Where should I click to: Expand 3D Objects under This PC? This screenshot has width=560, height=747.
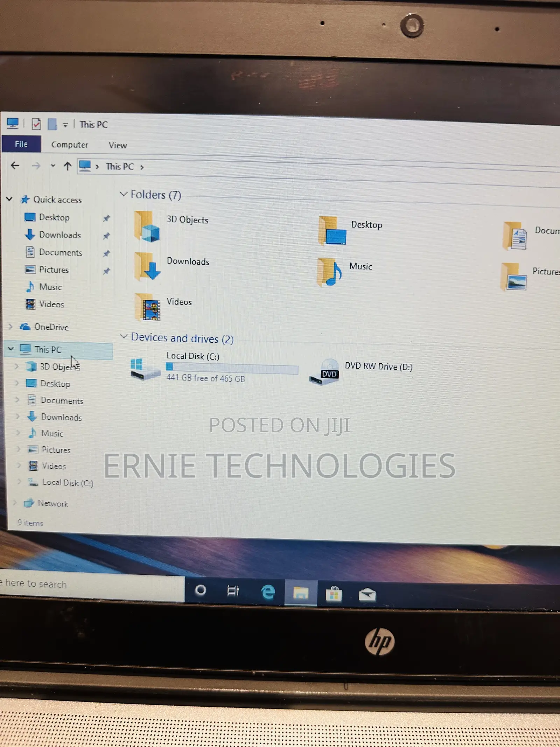coord(16,366)
